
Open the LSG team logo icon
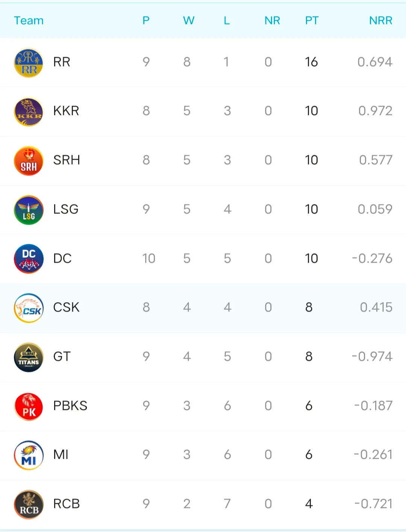pos(29,210)
